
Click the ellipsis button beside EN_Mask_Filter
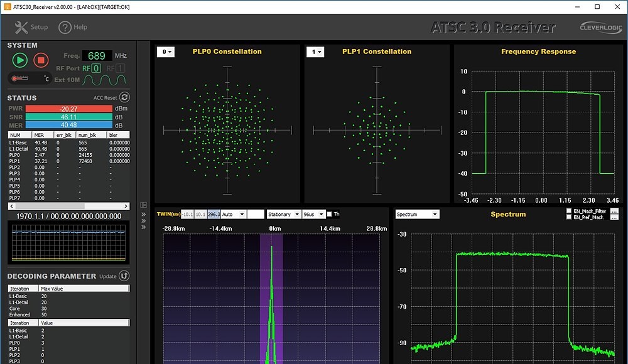click(614, 211)
